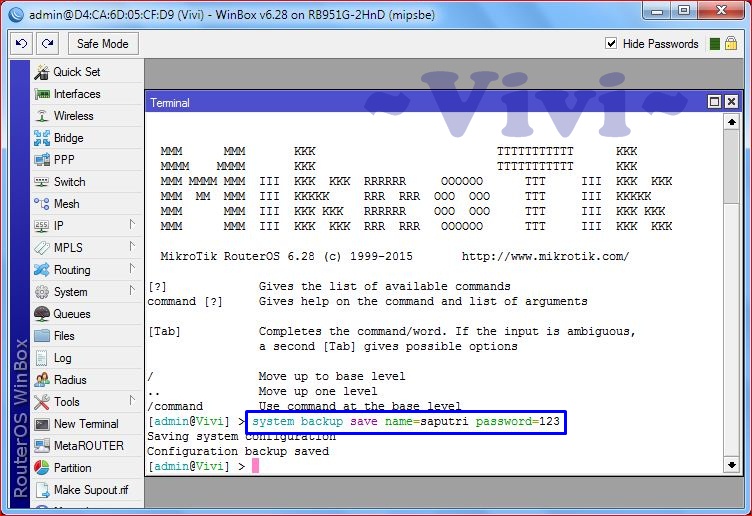Select Quick Set menu label
This screenshot has height=516, width=752.
click(77, 72)
